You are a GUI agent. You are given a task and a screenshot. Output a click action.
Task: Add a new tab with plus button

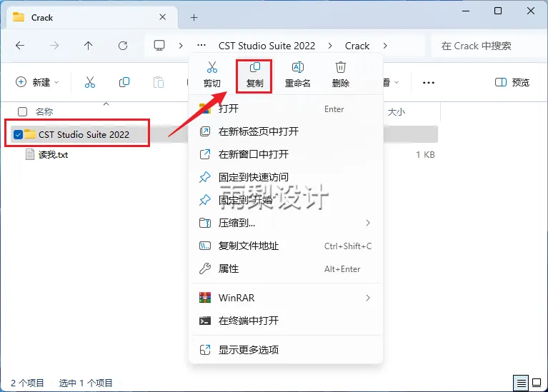[x=194, y=17]
